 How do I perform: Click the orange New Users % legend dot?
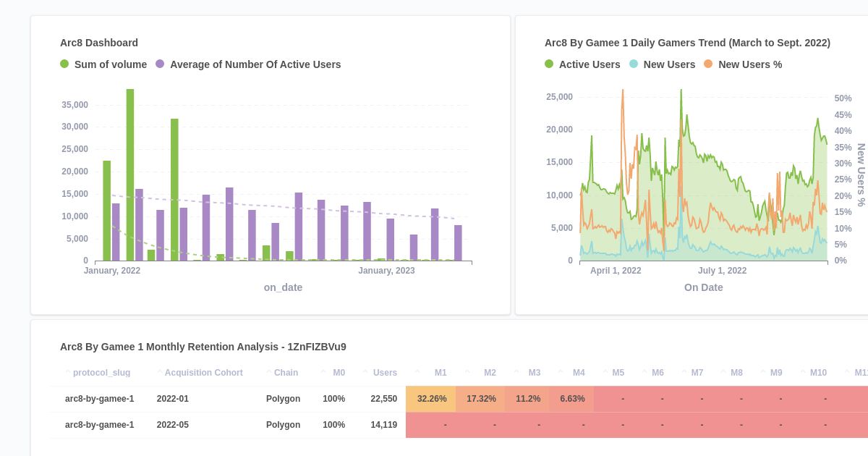coord(709,64)
